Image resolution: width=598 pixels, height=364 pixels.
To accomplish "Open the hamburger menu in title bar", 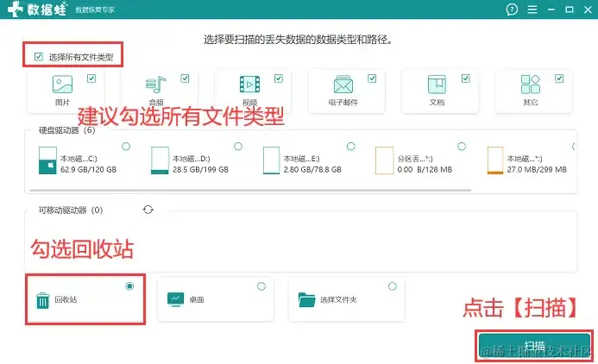I will pyautogui.click(x=532, y=9).
